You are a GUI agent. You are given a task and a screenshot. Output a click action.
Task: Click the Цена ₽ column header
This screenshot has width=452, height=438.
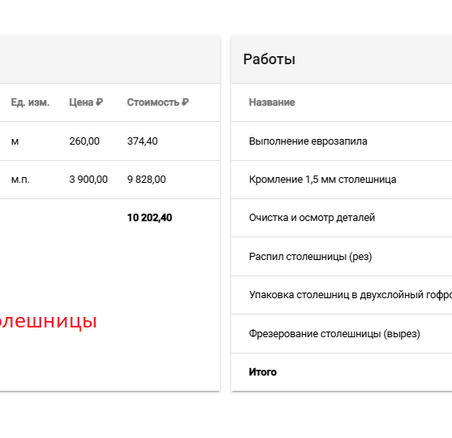coord(86,102)
